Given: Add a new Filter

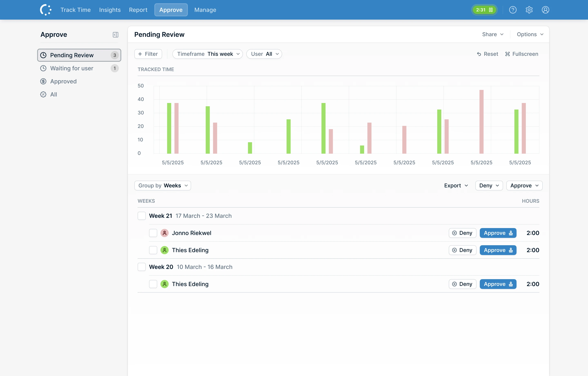Looking at the screenshot, I should point(148,54).
